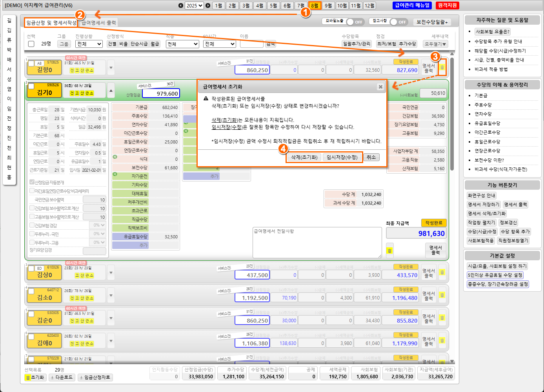Click the 다운로드 button with download icon
544x392 pixels.
click(x=62, y=377)
